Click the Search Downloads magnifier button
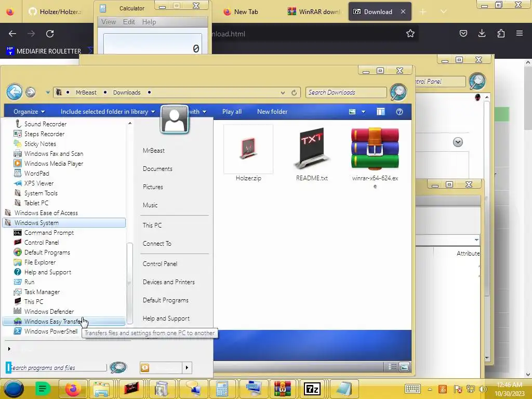Screen dimensions: 532x399 (398, 92)
